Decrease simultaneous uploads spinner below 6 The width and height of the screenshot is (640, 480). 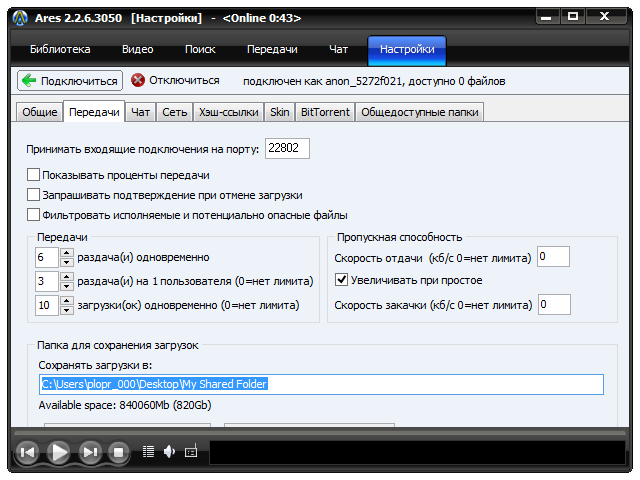pos(67,262)
